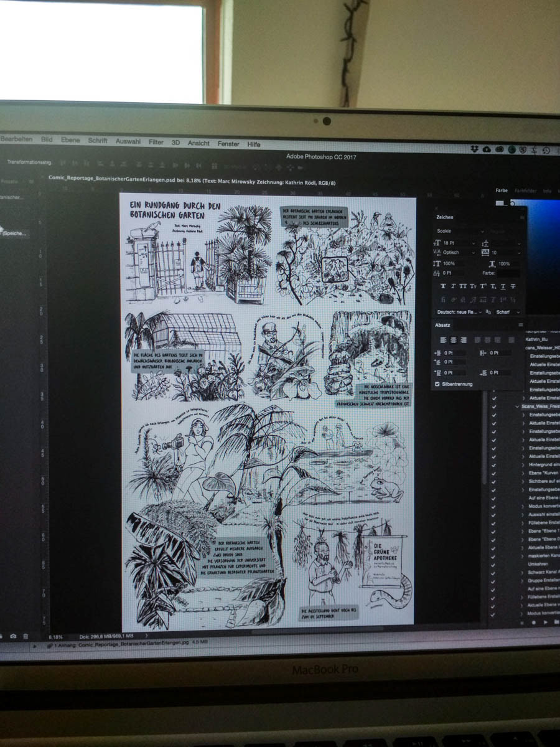Screen dimensions: 560x747
Task: Open the Fenster menu
Action: 228,144
